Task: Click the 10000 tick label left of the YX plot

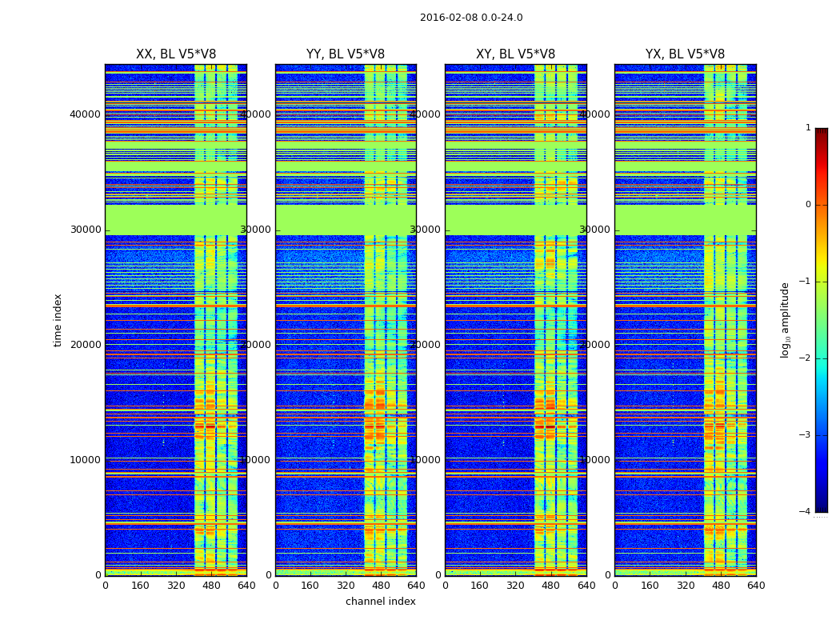Action: click(x=594, y=459)
